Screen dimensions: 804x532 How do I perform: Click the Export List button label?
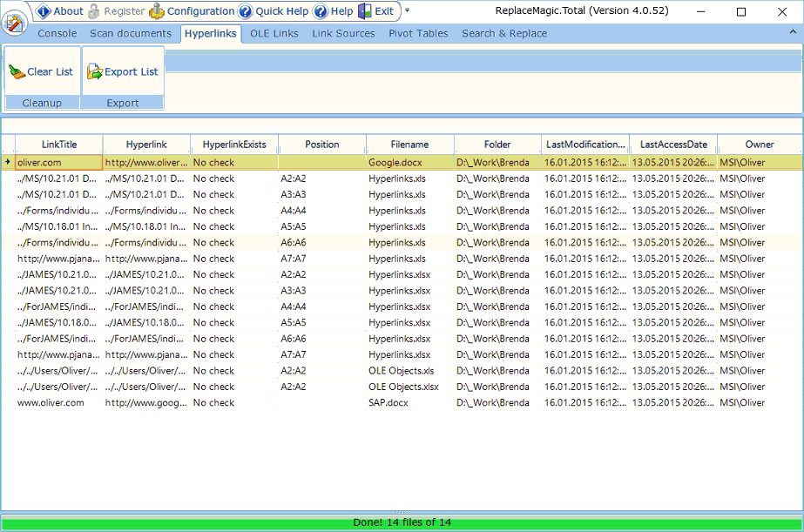[x=132, y=71]
